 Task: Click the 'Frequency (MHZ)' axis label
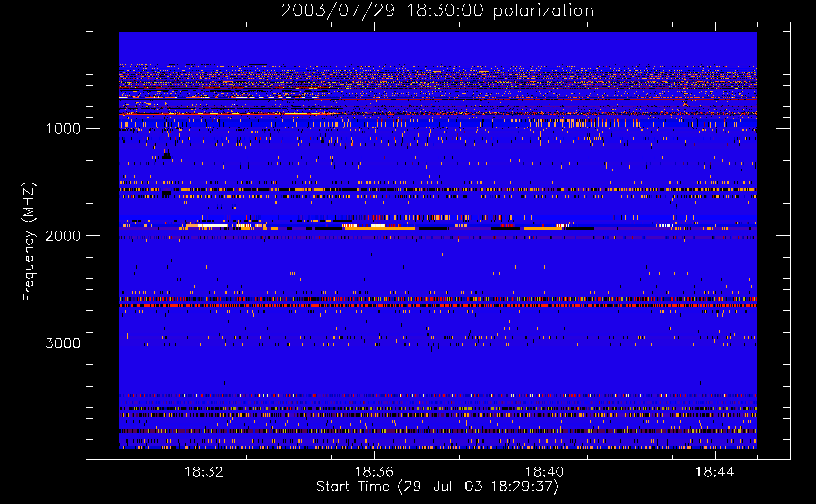[29, 242]
